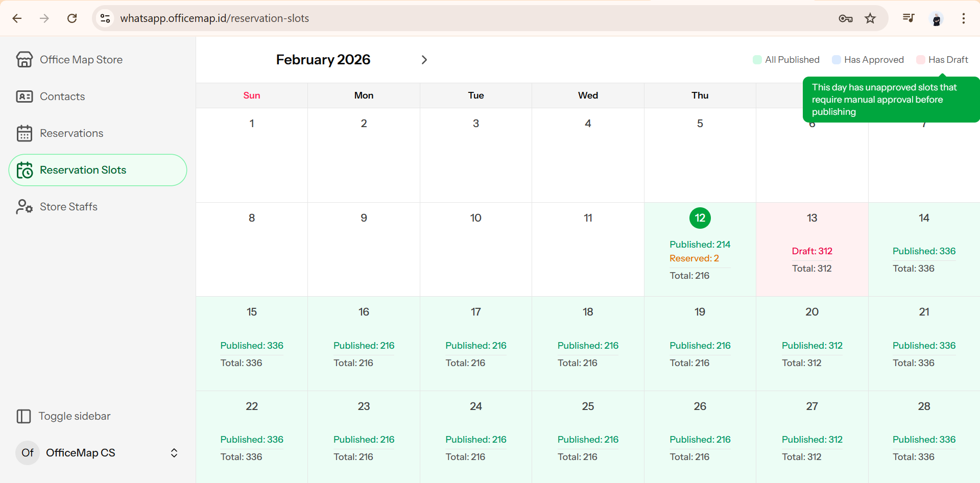Click the browser profile avatar

click(x=937, y=18)
